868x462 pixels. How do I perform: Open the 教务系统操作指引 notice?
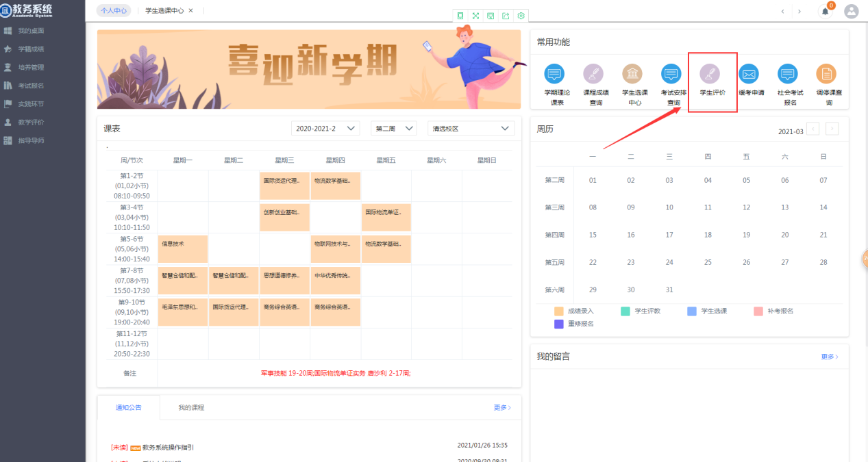[168, 447]
